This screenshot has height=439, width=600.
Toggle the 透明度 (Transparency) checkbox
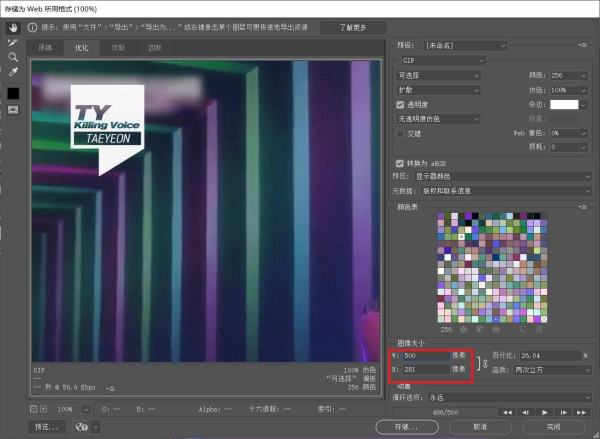coord(401,103)
